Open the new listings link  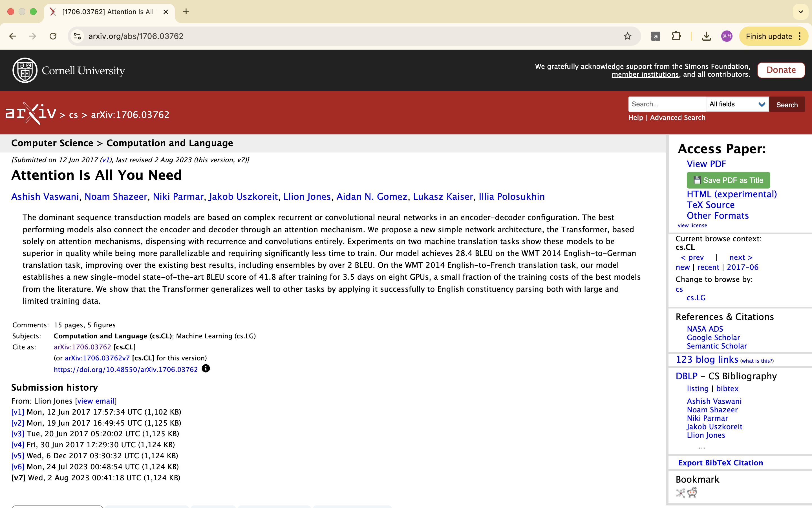[x=683, y=268]
